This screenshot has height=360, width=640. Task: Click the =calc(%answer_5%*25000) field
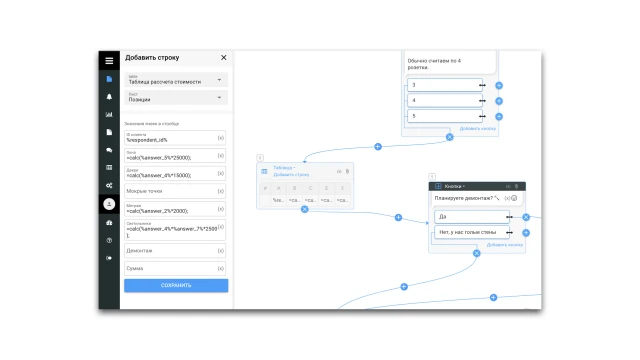[175, 156]
